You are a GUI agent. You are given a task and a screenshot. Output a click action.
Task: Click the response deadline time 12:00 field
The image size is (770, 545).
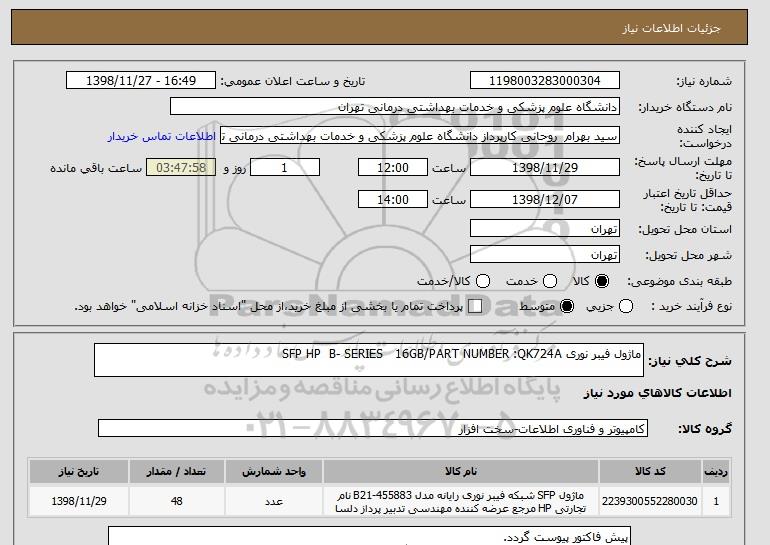tap(393, 167)
